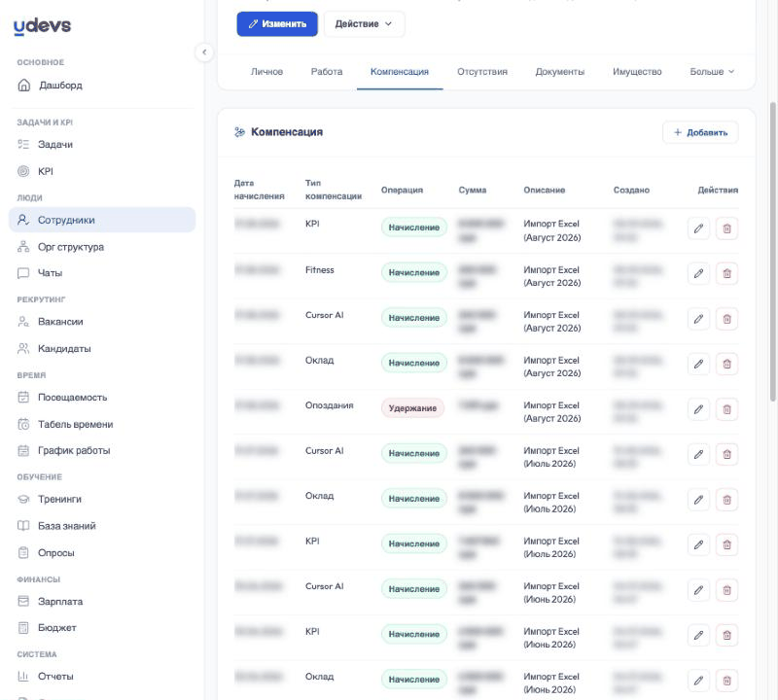Edit Cursor AI row for Июнь 2026

(x=698, y=590)
